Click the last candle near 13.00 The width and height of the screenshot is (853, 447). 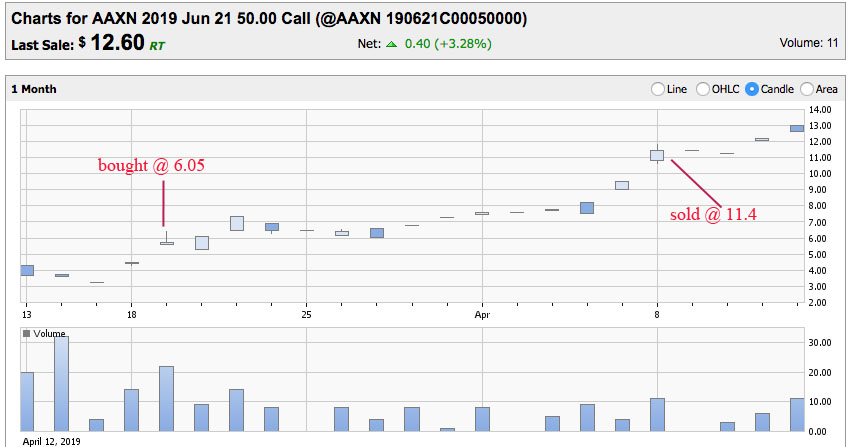point(797,128)
